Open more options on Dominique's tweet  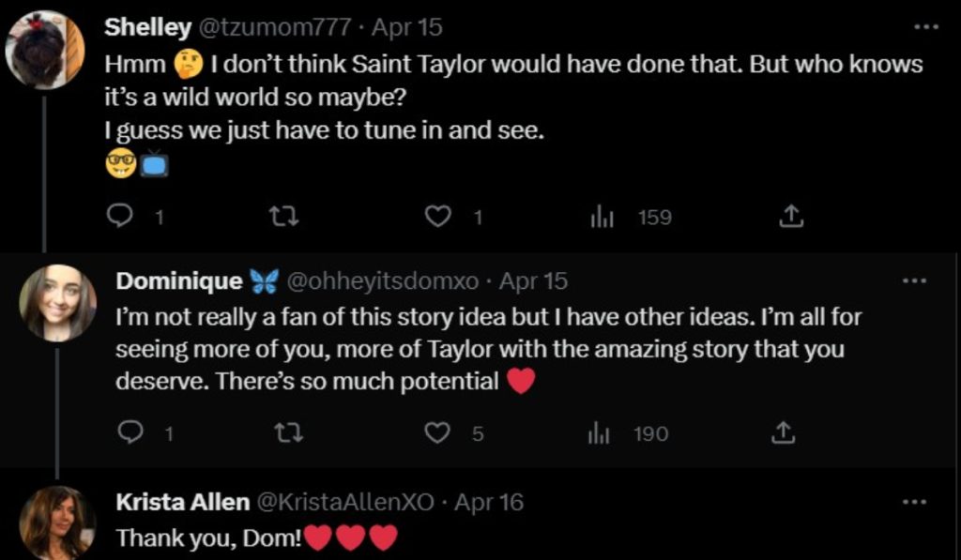point(913,280)
